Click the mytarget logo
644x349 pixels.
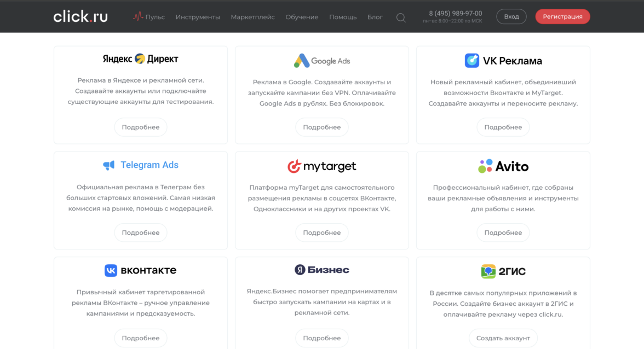(322, 166)
